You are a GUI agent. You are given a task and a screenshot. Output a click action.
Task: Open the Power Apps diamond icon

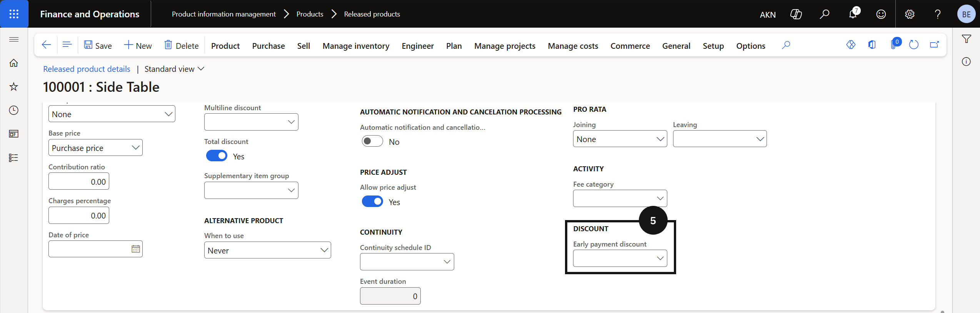(x=851, y=45)
